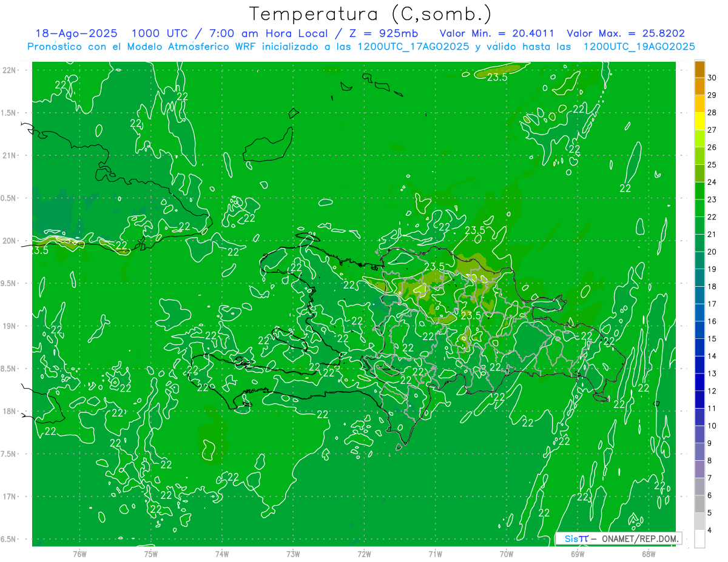728x562 pixels.
Task: Click the colorbar legend value "28"
Action: [x=712, y=113]
